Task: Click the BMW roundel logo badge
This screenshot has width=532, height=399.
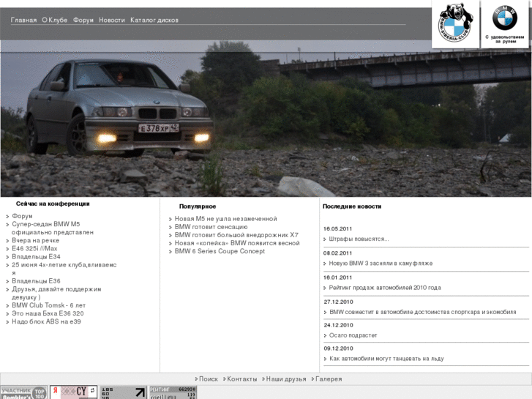Action: pos(504,23)
